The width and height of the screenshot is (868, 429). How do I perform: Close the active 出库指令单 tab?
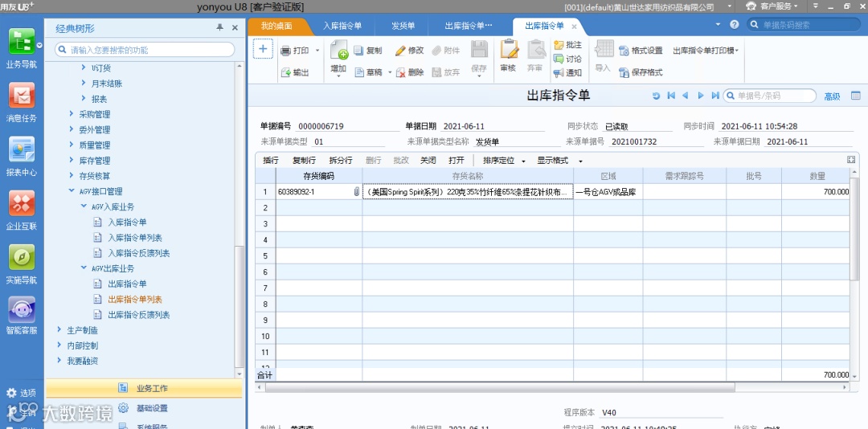574,27
